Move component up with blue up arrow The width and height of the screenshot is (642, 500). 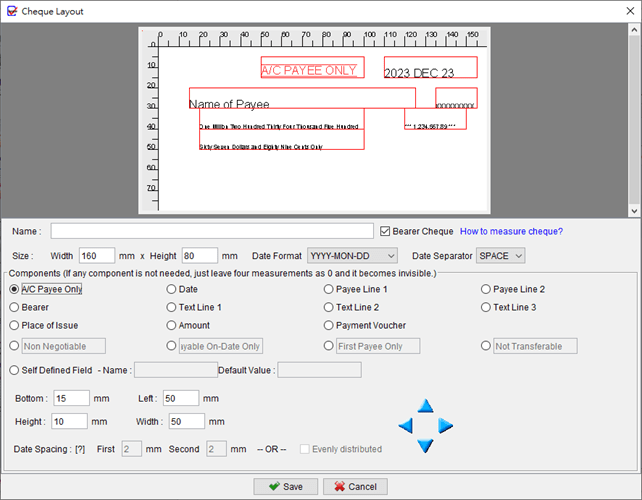(x=425, y=406)
